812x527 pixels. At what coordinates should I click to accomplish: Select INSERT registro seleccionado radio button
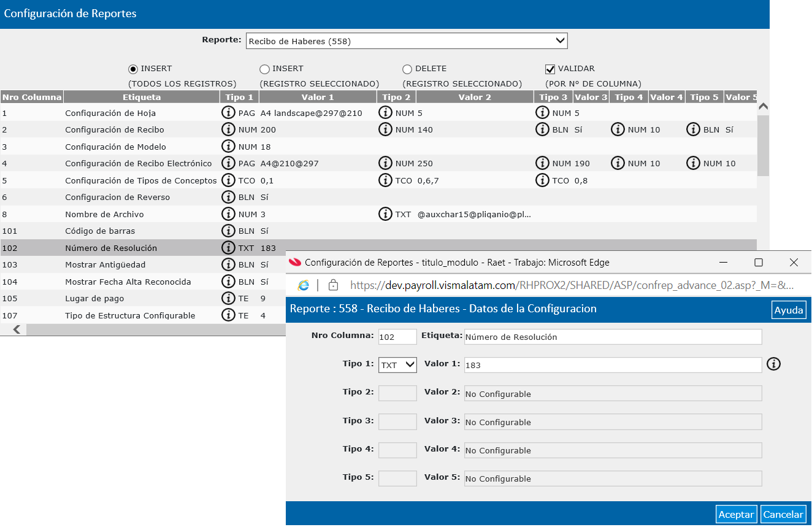click(264, 69)
